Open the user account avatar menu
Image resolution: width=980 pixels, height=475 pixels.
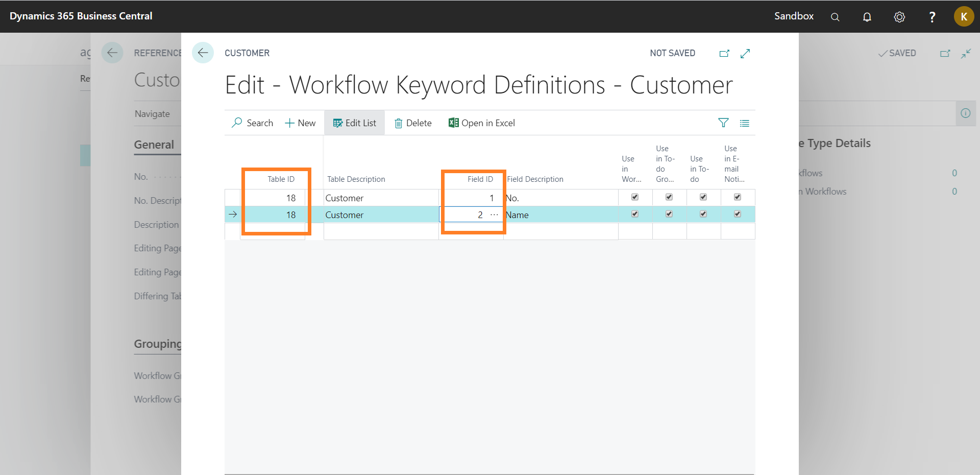pyautogui.click(x=964, y=16)
